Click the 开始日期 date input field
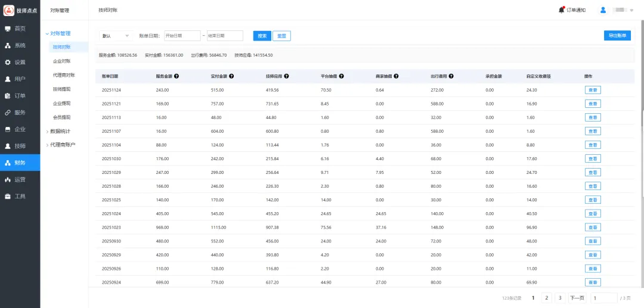644x308 pixels. coord(182,36)
